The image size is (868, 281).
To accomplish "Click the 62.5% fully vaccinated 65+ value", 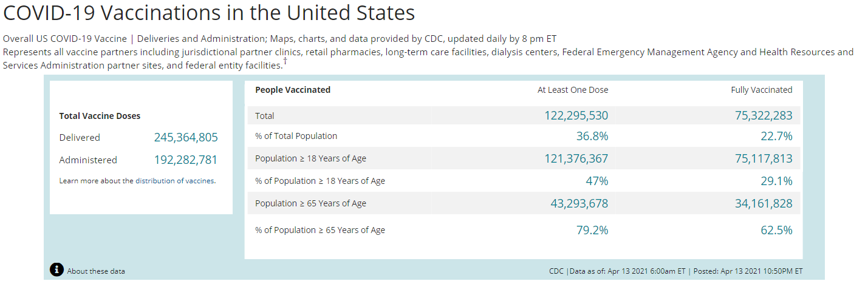I will [777, 231].
